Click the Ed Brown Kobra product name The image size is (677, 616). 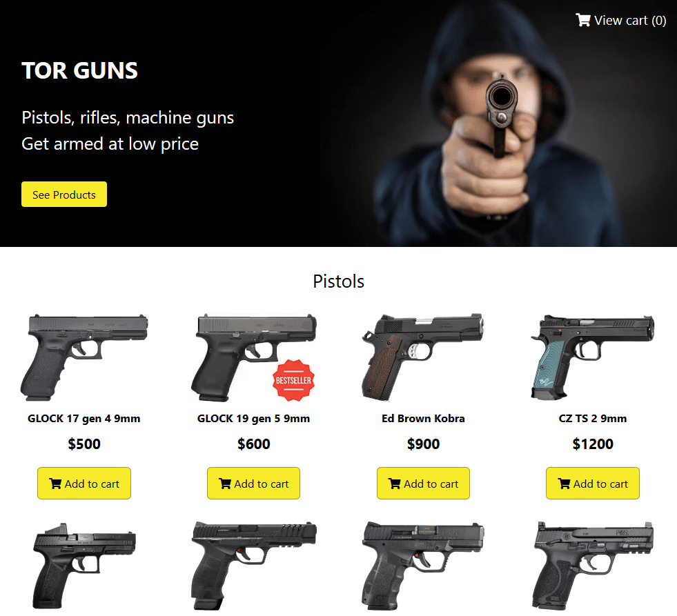423,418
